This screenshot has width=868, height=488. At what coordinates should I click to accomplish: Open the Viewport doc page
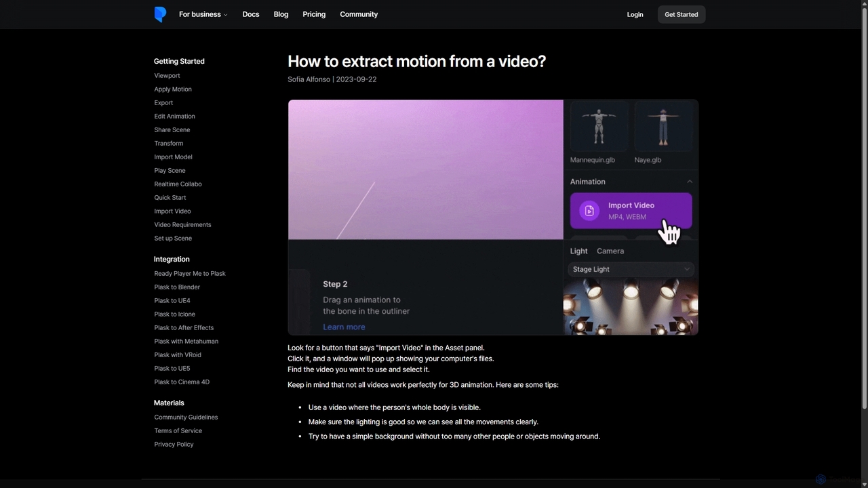click(x=167, y=76)
